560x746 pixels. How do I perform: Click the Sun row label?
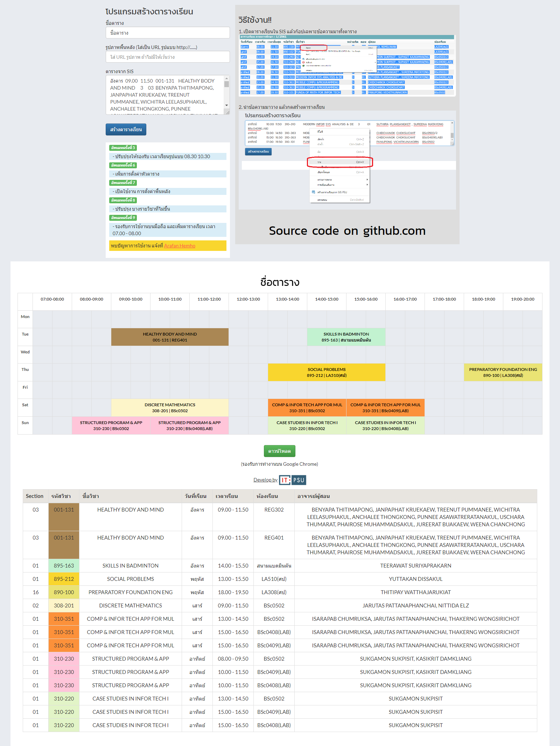[x=25, y=423]
